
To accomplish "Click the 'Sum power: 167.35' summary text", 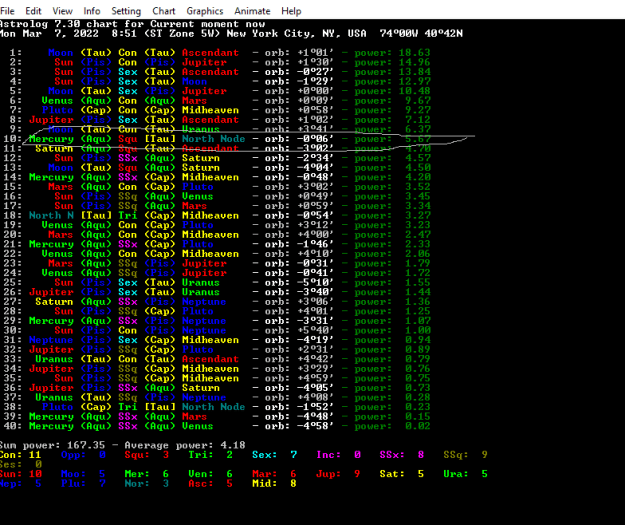I will coord(53,445).
